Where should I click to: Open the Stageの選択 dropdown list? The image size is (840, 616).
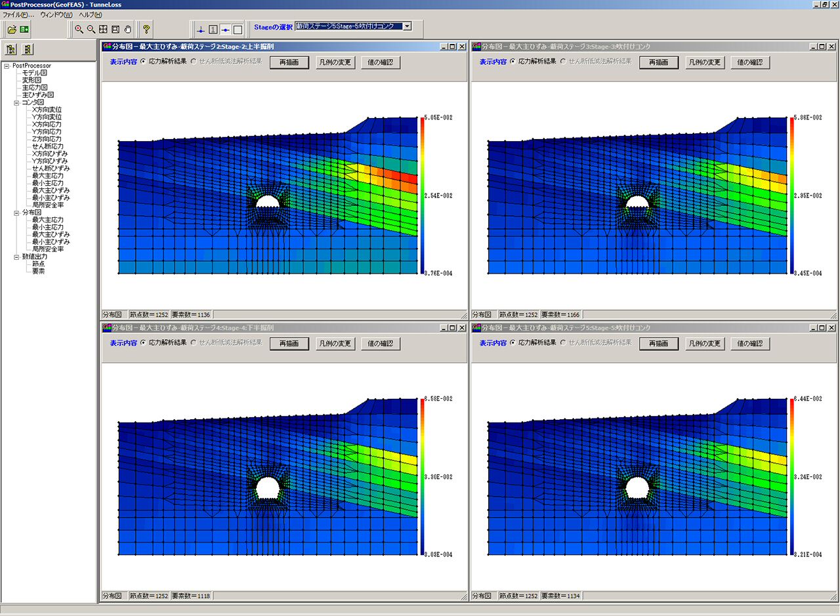click(407, 26)
